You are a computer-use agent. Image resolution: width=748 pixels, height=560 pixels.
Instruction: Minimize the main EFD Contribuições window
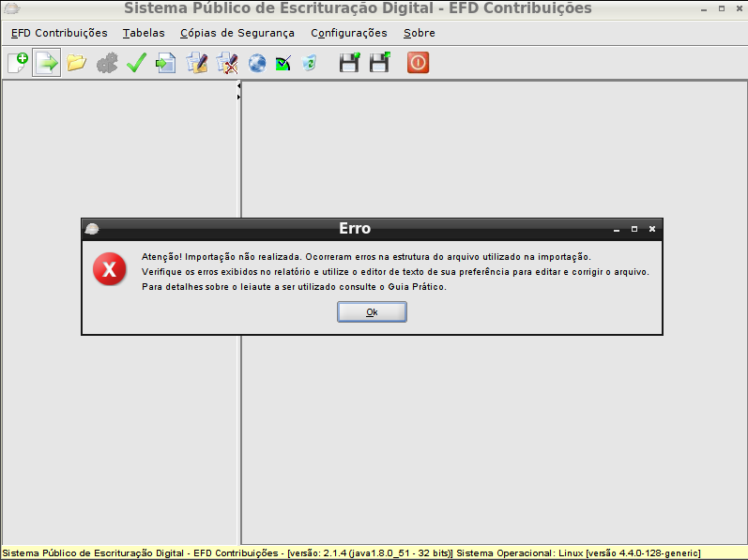pos(704,9)
